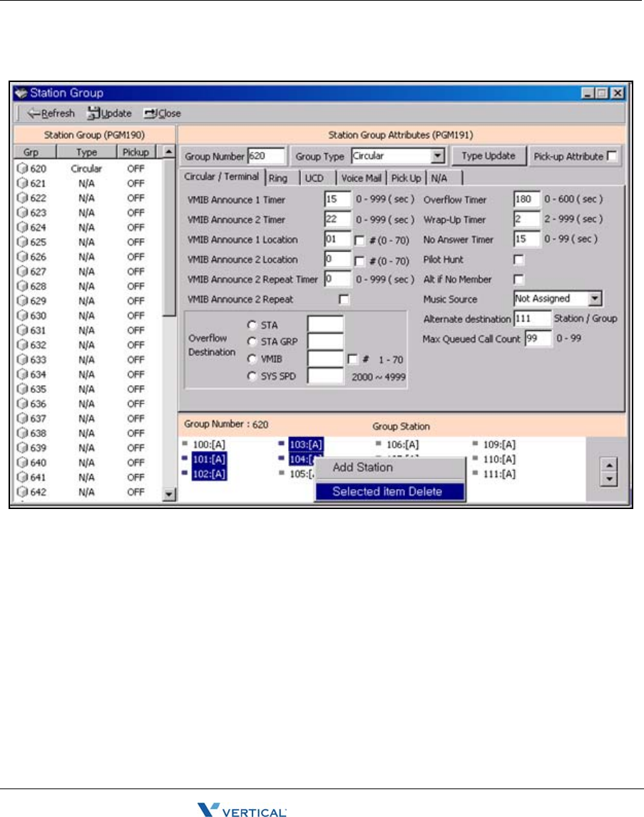The width and height of the screenshot is (644, 817).
Task: Click the Max Queued Call Count field
Action: [538, 339]
